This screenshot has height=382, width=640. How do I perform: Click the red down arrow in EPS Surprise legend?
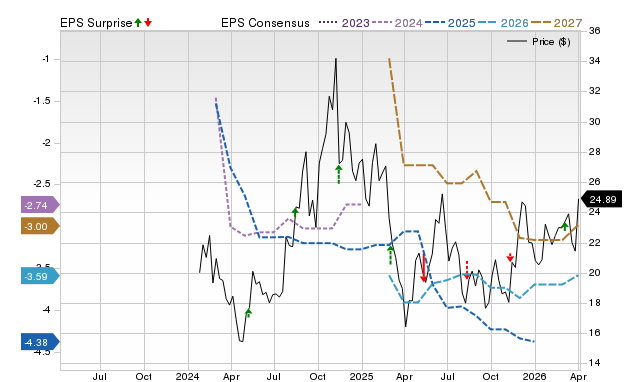point(148,23)
